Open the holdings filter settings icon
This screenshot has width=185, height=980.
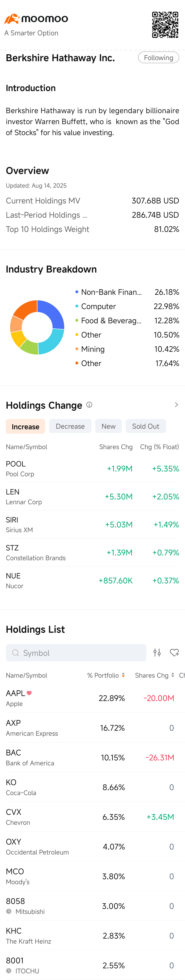pyautogui.click(x=157, y=653)
